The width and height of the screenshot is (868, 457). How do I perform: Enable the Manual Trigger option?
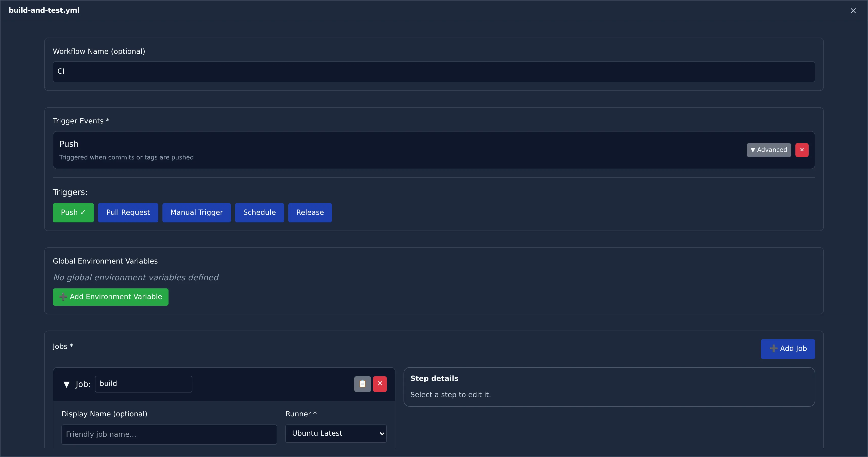click(196, 213)
